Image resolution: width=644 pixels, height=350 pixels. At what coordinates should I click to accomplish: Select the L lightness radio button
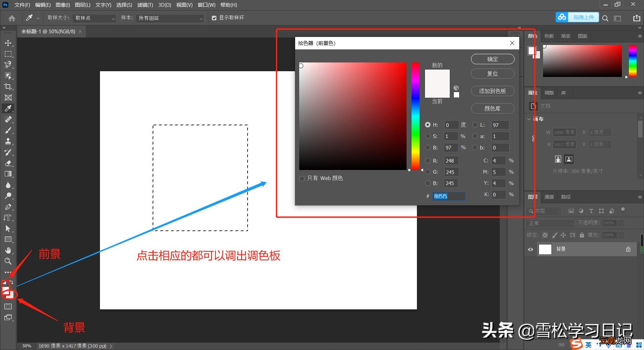click(x=475, y=125)
